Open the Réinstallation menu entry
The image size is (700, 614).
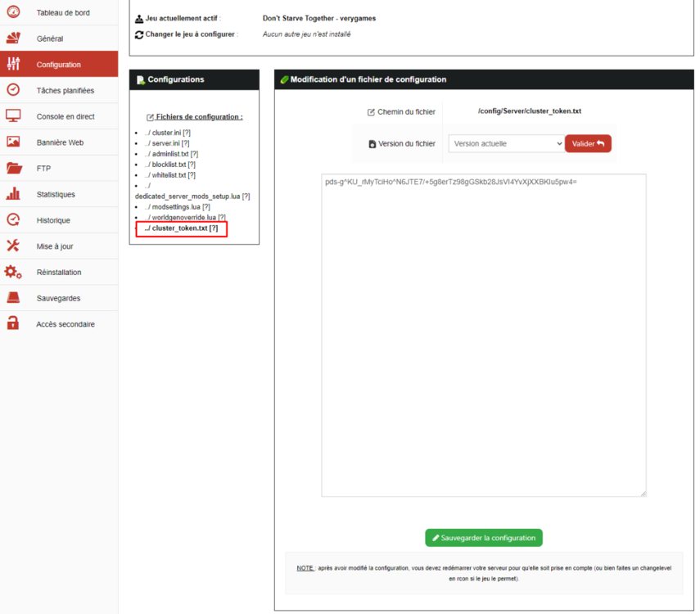click(x=58, y=272)
